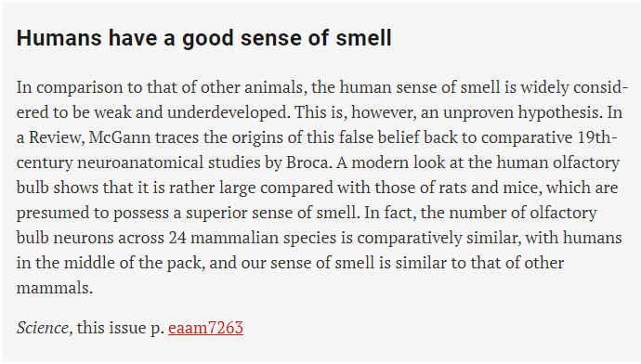Viewport: 641px width, 364px height.
Task: Click the name McGann in the paragraph
Action: [119, 137]
